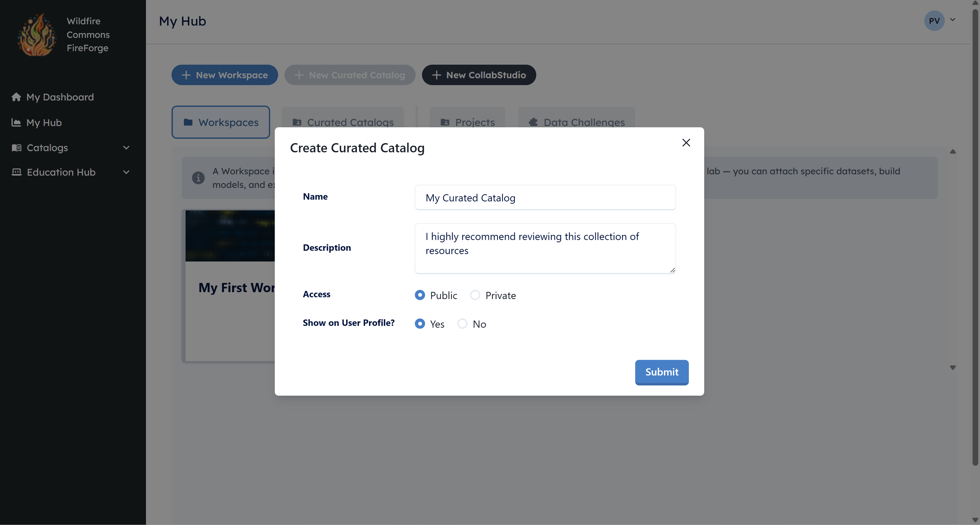980x525 pixels.
Task: Click the PV user avatar
Action: [x=934, y=21]
